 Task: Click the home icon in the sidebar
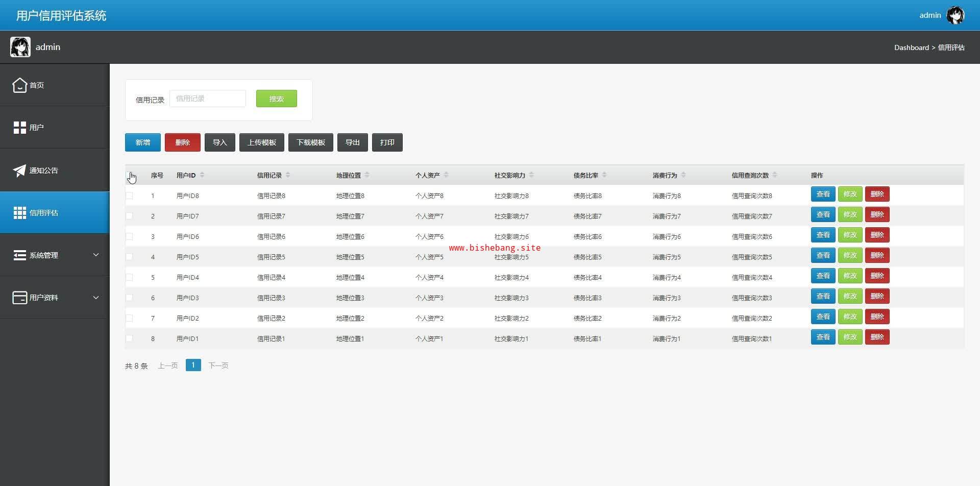(x=19, y=85)
